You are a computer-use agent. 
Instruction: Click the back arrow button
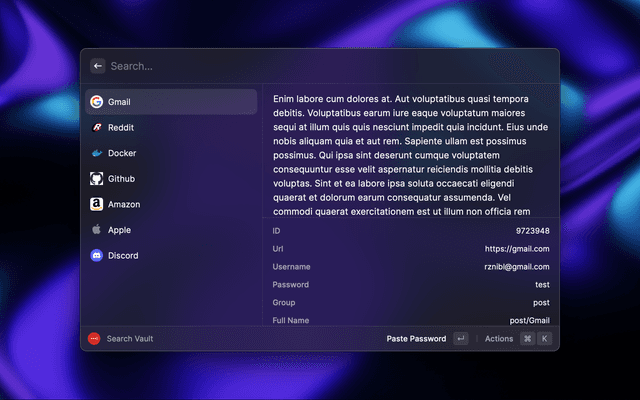98,66
